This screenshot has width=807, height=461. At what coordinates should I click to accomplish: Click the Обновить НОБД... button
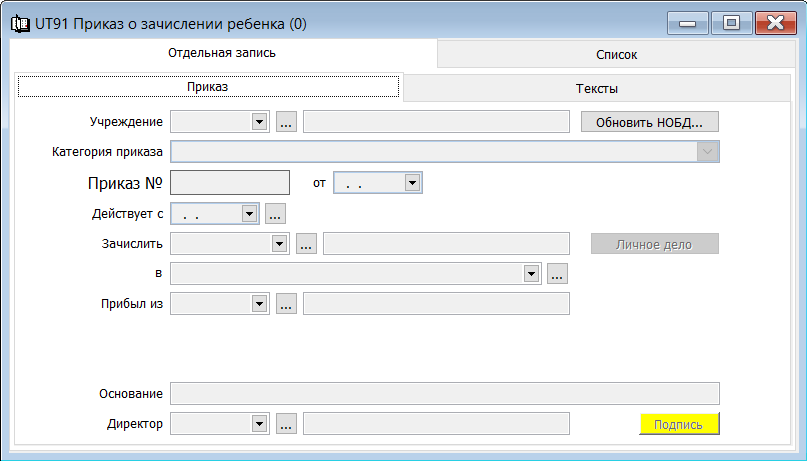(650, 122)
